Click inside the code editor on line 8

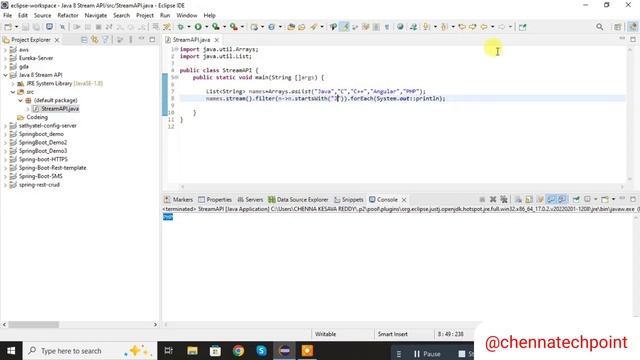(402, 98)
